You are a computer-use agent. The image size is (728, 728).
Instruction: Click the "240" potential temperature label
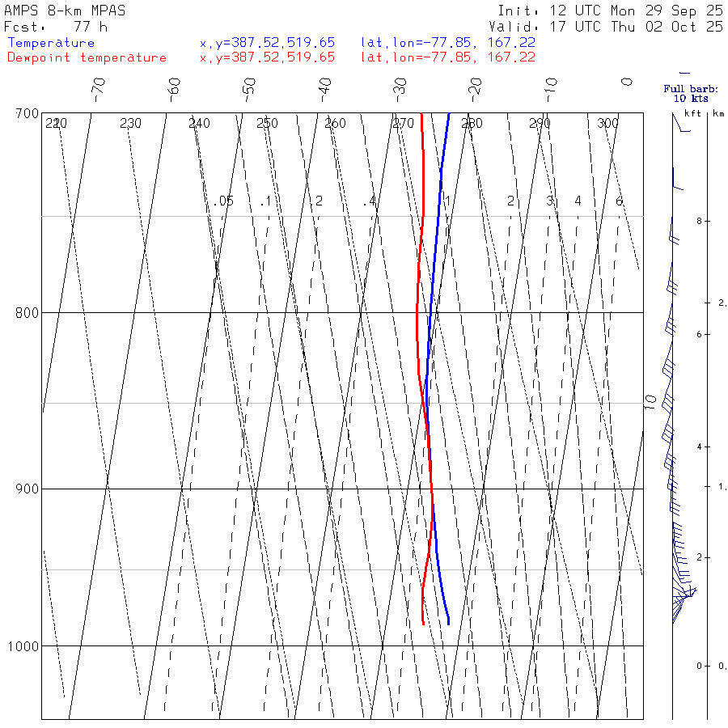199,124
